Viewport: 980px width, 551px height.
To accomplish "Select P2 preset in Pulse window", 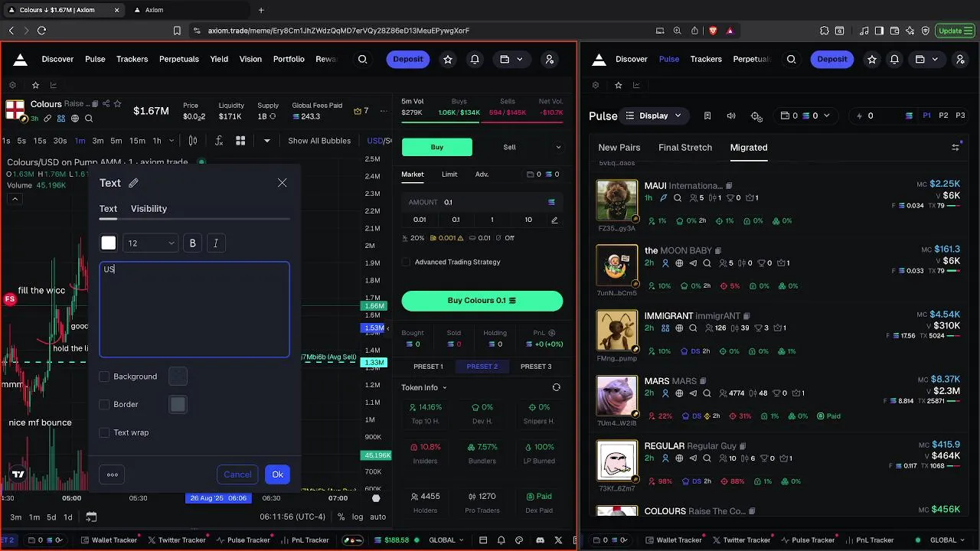I will pos(943,116).
